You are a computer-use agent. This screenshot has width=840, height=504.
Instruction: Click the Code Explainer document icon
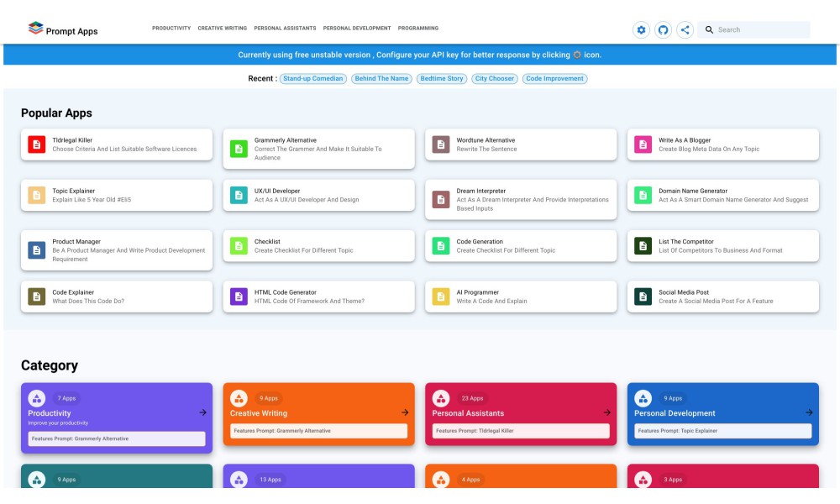coord(36,297)
